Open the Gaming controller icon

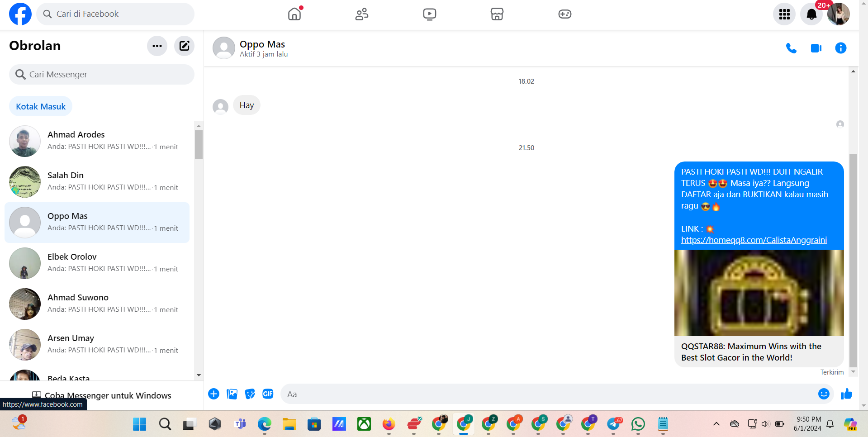point(565,14)
